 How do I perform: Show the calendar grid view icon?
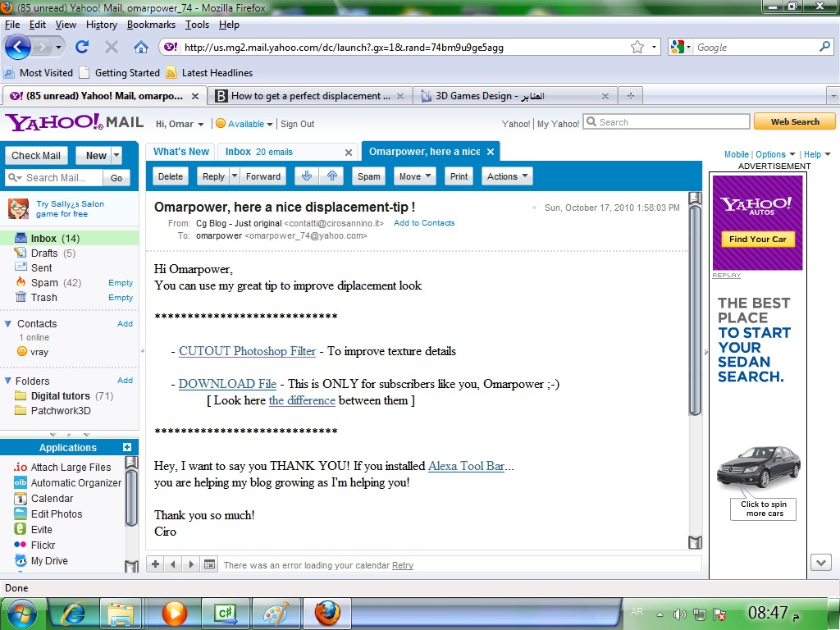point(210,564)
